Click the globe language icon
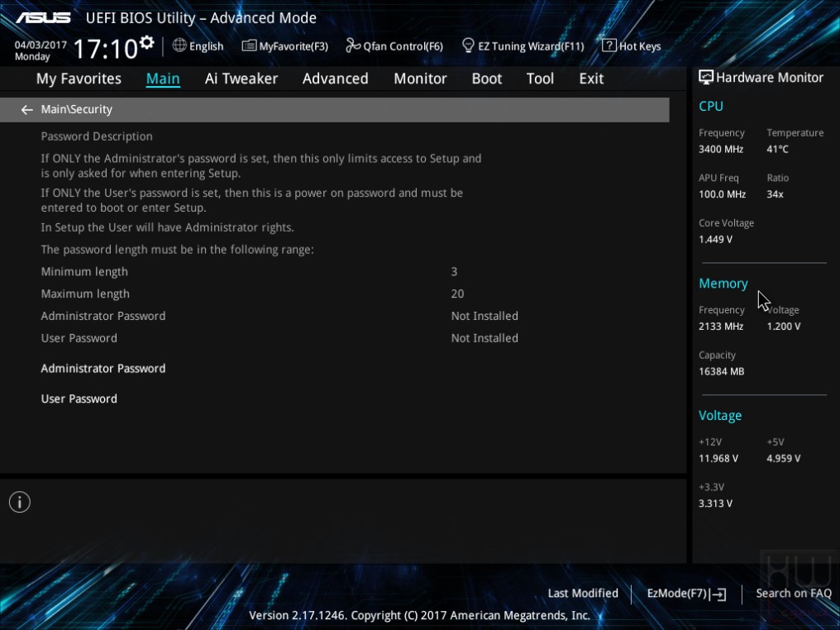 (x=179, y=45)
